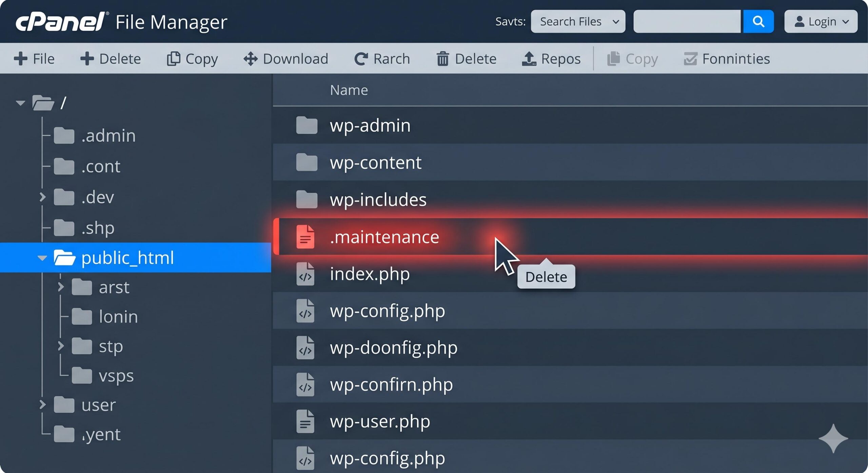Click inside the search input field
Screen dimensions: 868x473
(x=687, y=21)
